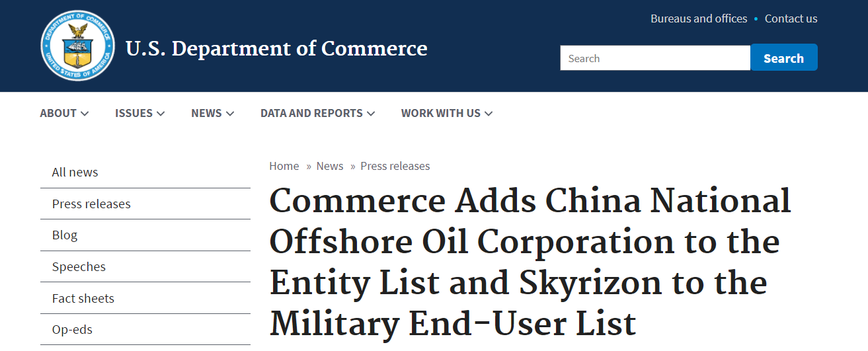Go to Contact us page
The height and width of the screenshot is (351, 868).
point(791,19)
